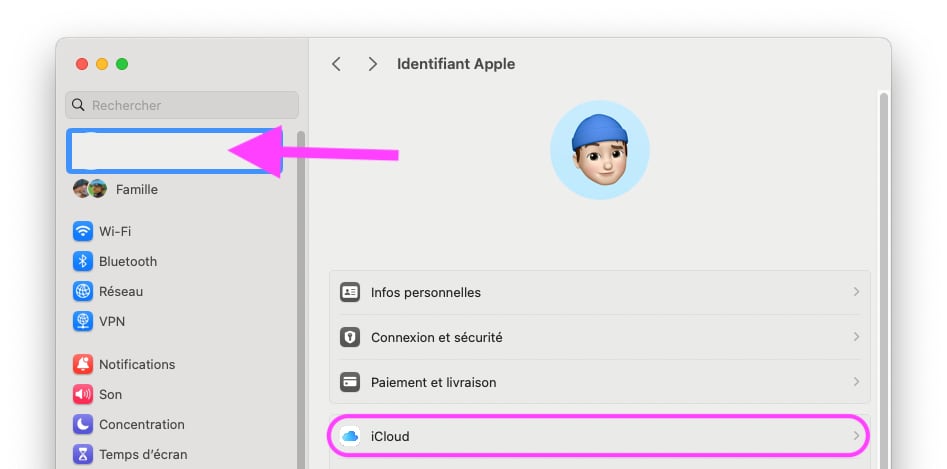Screen dimensions: 947x469
Task: Click the red close window button
Action: click(x=82, y=64)
